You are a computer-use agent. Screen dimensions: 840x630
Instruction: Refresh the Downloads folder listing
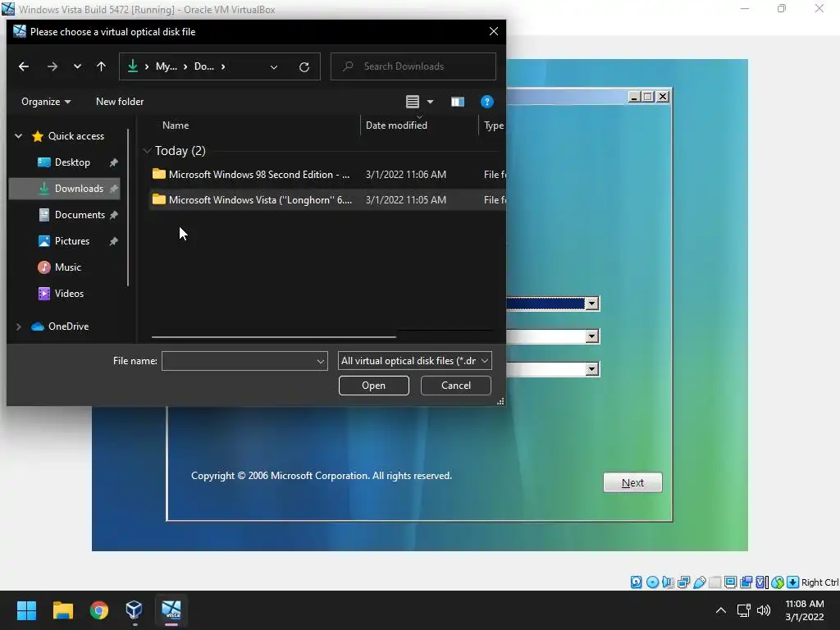point(304,67)
